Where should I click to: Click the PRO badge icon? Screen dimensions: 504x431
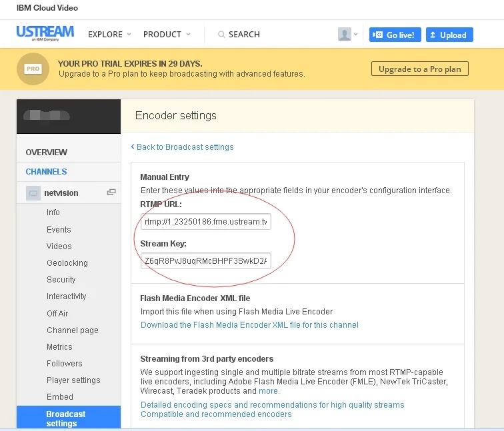33,69
